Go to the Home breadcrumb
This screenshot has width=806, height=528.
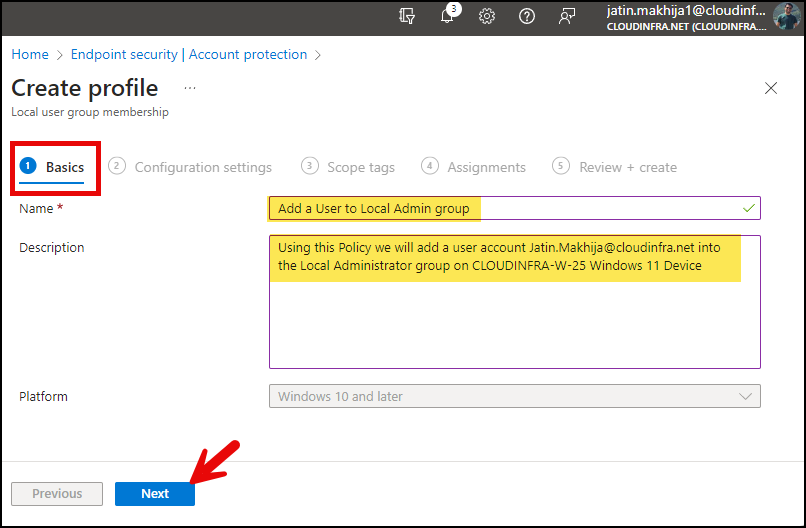click(30, 54)
